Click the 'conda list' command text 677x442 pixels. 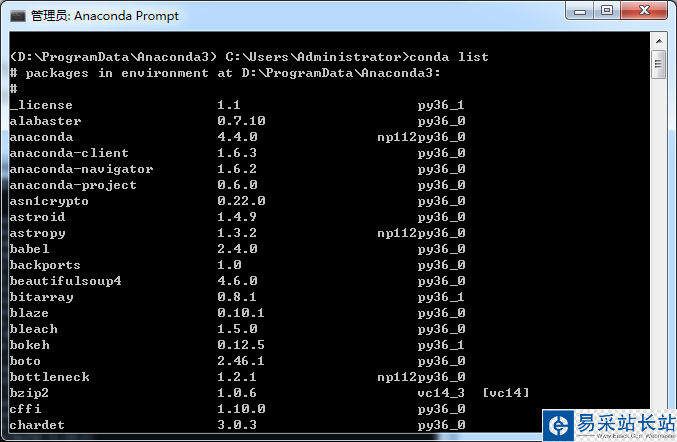click(x=449, y=57)
